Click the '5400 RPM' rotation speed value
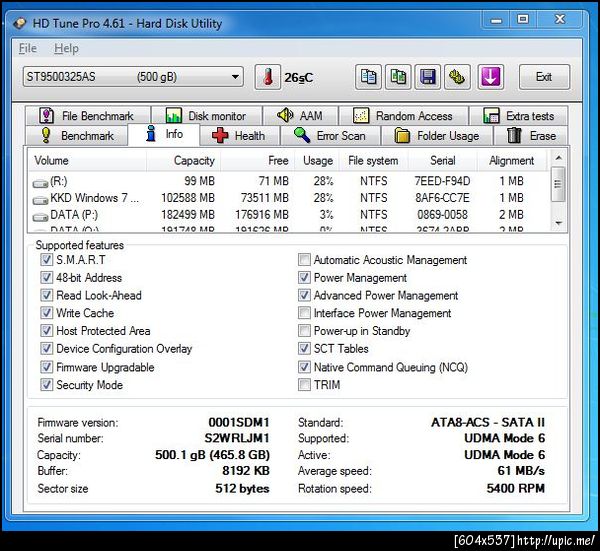This screenshot has width=600, height=551. point(515,489)
